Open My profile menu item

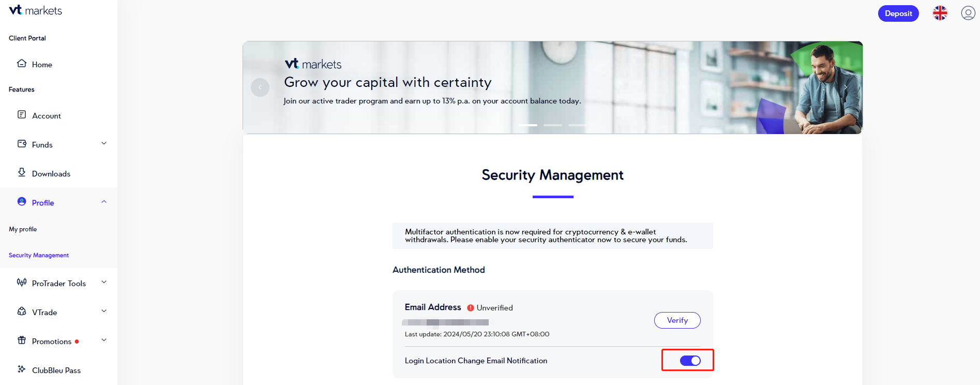(x=23, y=229)
